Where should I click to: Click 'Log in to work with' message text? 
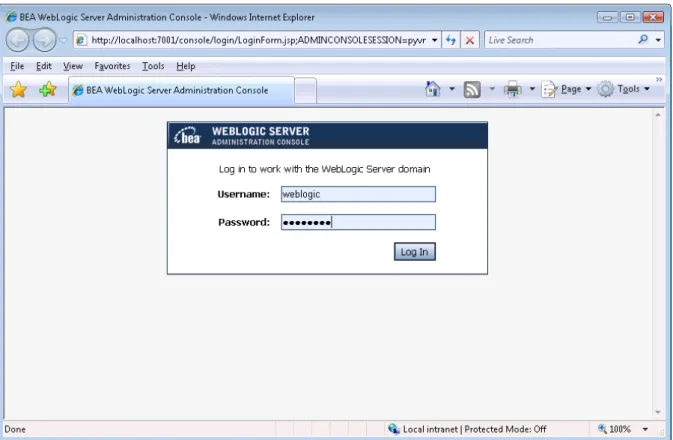point(324,169)
